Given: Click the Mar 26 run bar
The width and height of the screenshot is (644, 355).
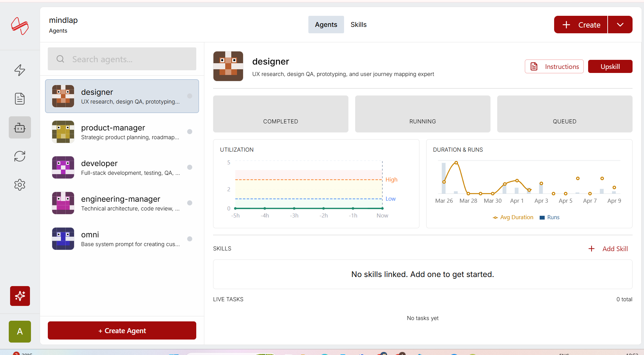Looking at the screenshot, I should click(x=444, y=178).
